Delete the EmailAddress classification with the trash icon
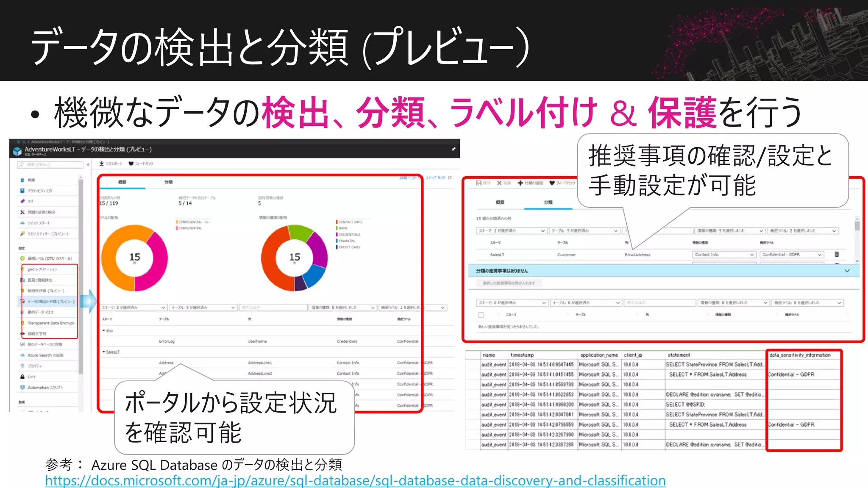868x488 pixels. coord(837,255)
